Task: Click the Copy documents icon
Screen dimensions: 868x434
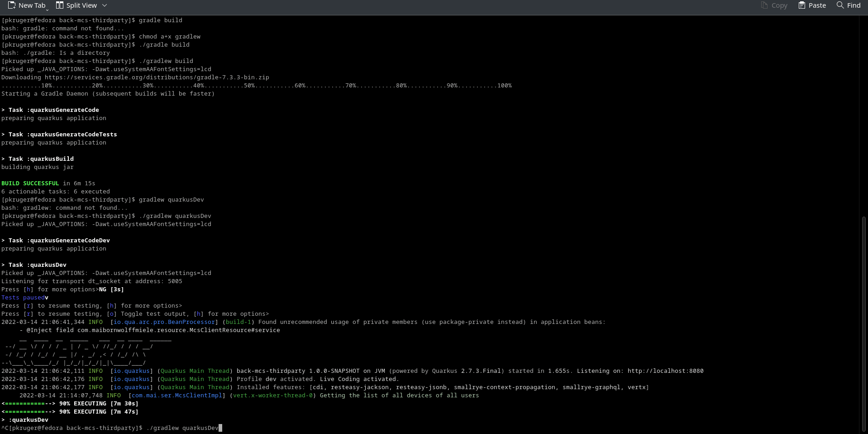Action: (x=764, y=5)
